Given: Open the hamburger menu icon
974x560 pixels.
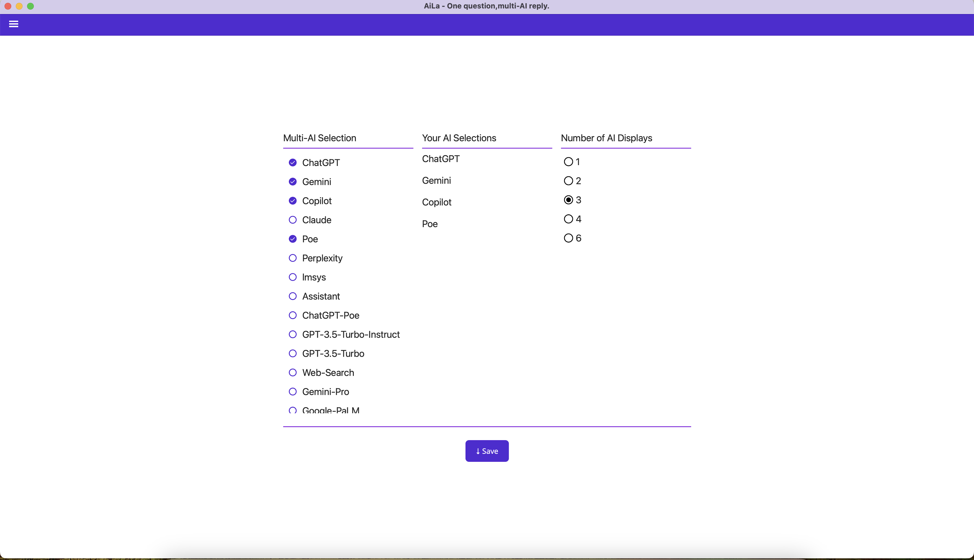Looking at the screenshot, I should tap(14, 24).
